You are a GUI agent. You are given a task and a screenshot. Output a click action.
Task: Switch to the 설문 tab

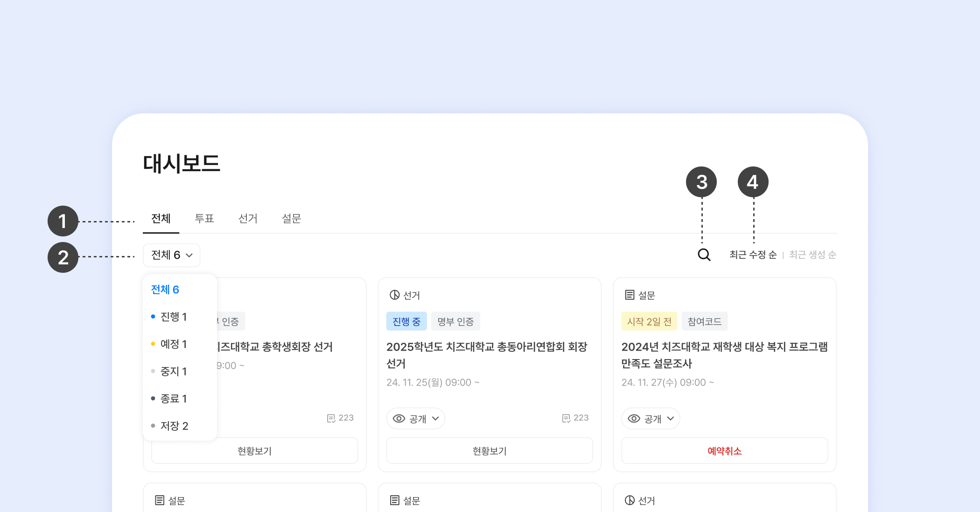coord(291,218)
